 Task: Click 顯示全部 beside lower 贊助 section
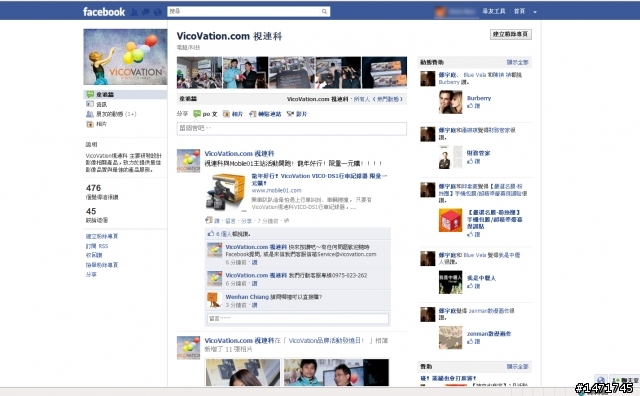pos(518,367)
